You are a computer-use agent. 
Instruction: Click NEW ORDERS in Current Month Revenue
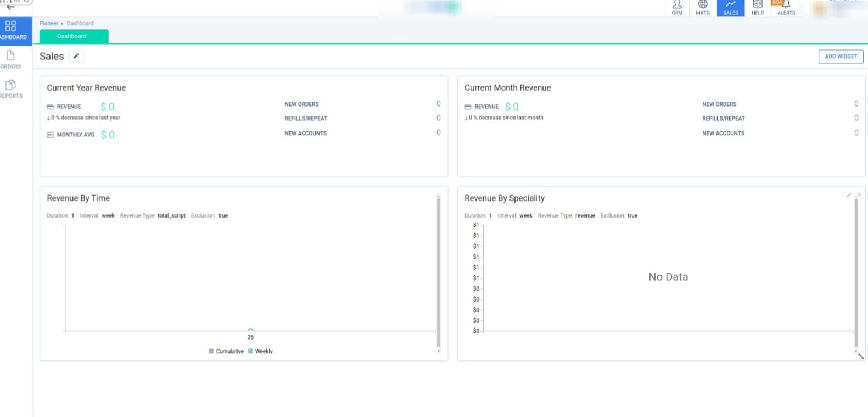(719, 104)
